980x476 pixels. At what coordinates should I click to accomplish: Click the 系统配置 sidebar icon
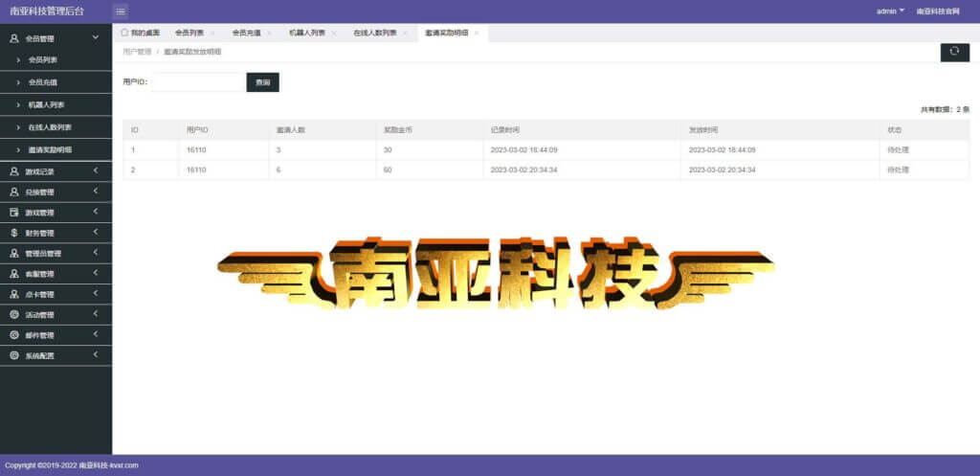pos(13,355)
